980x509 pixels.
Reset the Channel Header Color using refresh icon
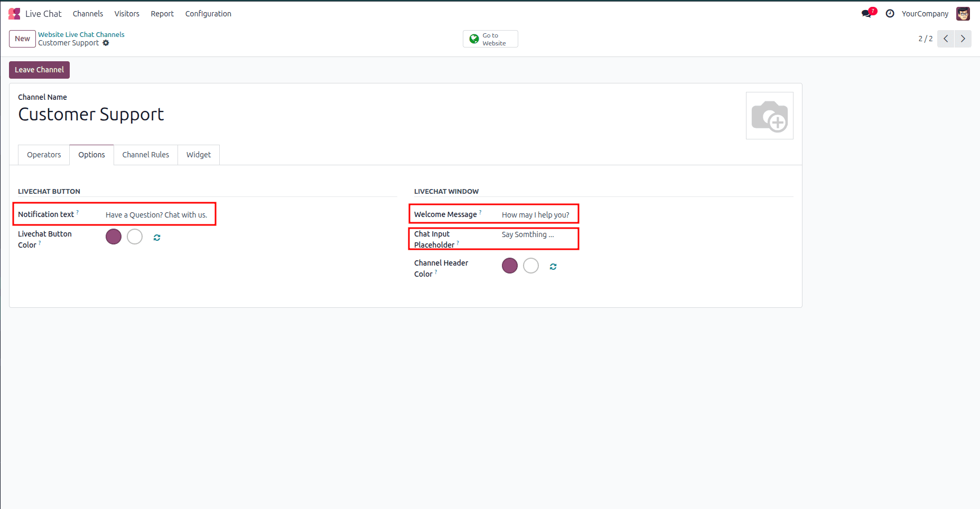pos(553,266)
